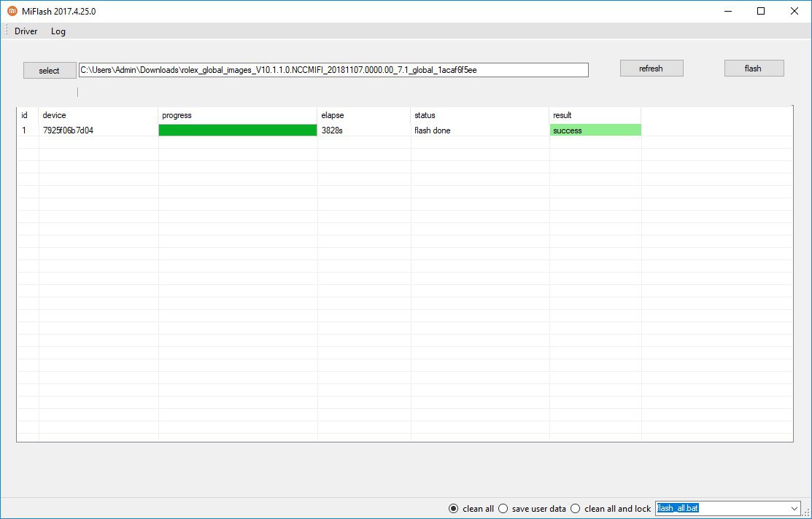Click the status column header
This screenshot has height=519, width=812.
[x=480, y=115]
